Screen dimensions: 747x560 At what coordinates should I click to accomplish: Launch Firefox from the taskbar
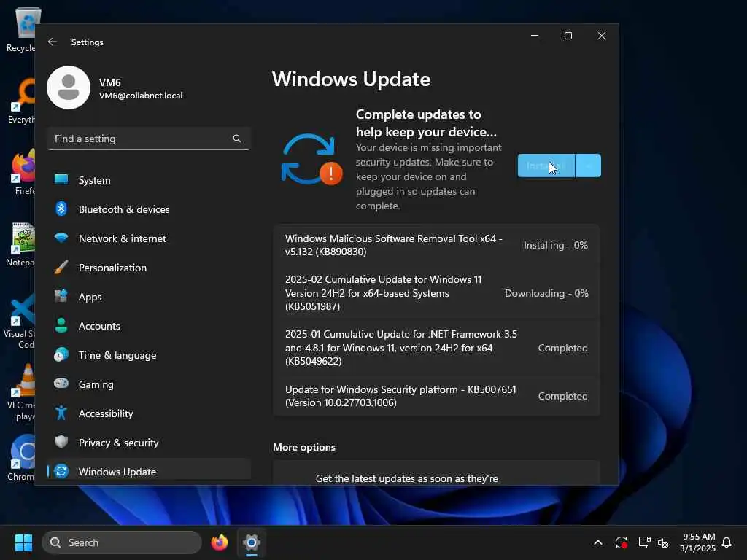[219, 542]
